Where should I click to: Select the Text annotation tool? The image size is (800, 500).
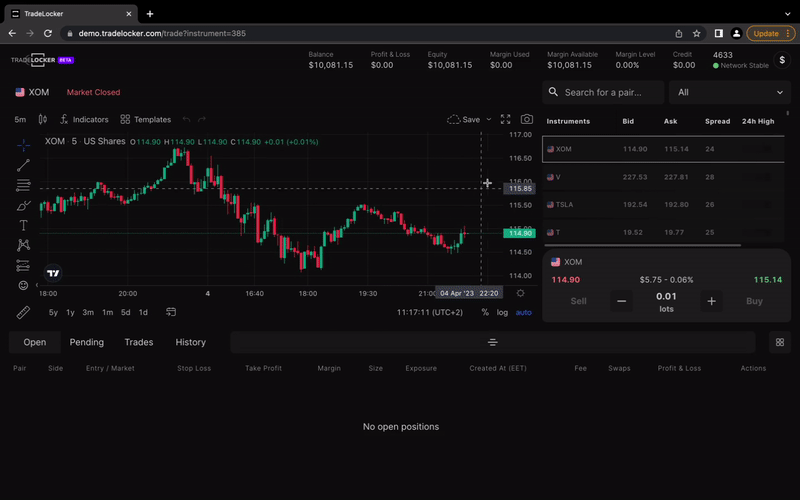coord(23,226)
